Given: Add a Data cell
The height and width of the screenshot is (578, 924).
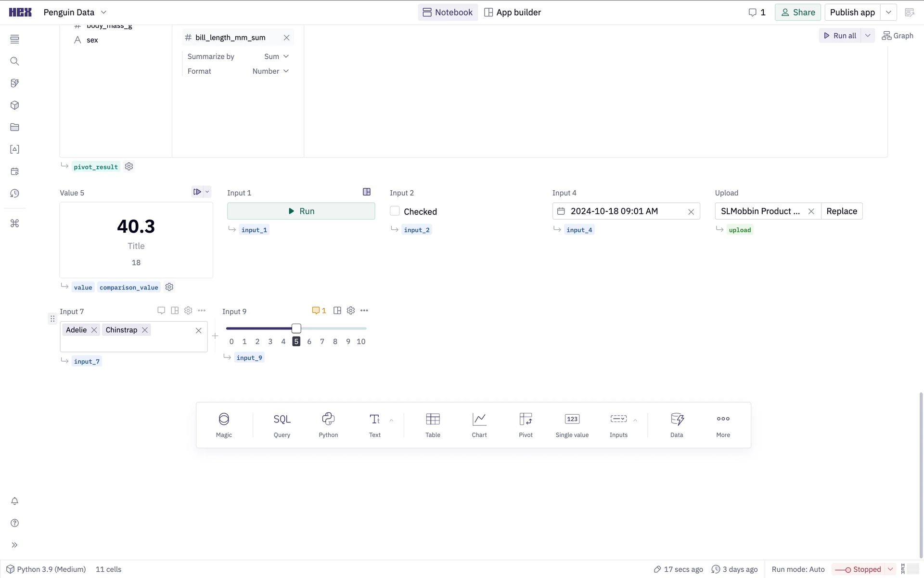Looking at the screenshot, I should (x=677, y=425).
